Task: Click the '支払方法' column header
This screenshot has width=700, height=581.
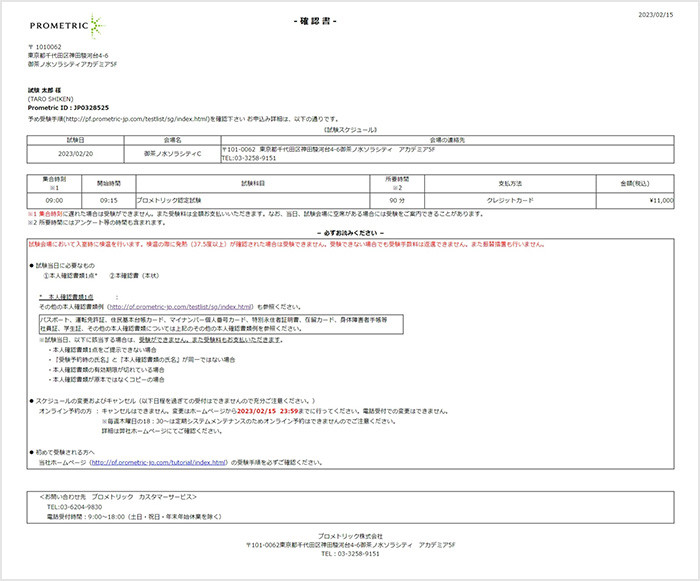Action: click(x=510, y=183)
